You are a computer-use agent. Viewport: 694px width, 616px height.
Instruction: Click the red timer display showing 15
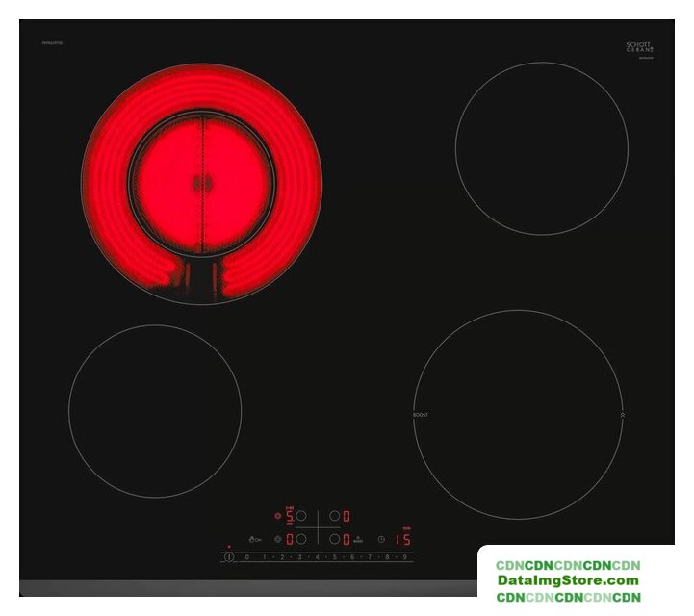[x=401, y=540]
